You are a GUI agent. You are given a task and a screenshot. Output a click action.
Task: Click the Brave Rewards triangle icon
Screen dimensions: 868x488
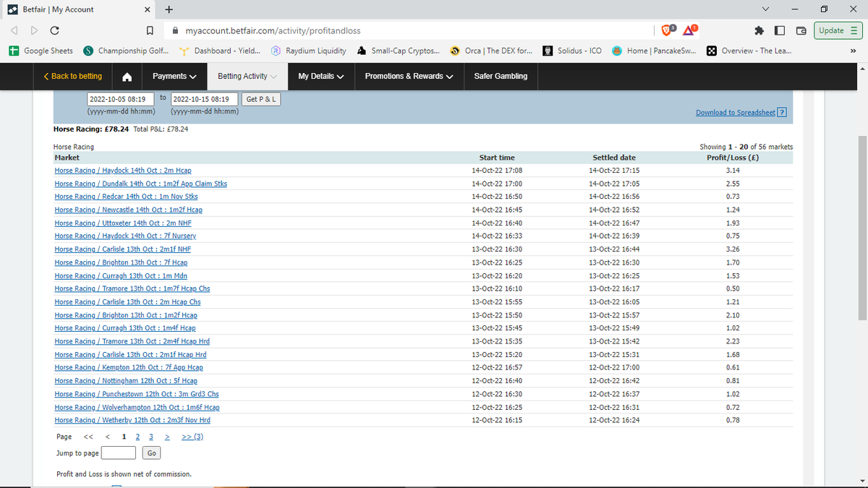coord(689,30)
